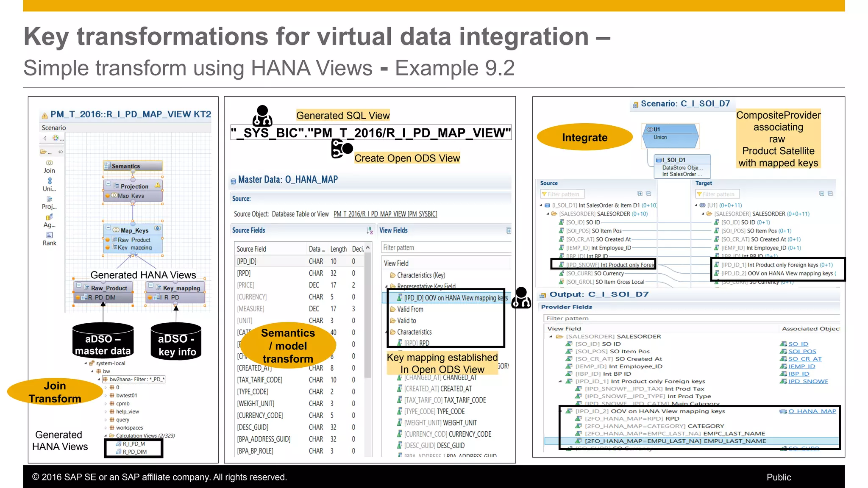Select target field [IPD_ID_1] Int Product only Foreign keys
Image resolution: width=868 pixels, height=488 pixels.
coord(773,265)
